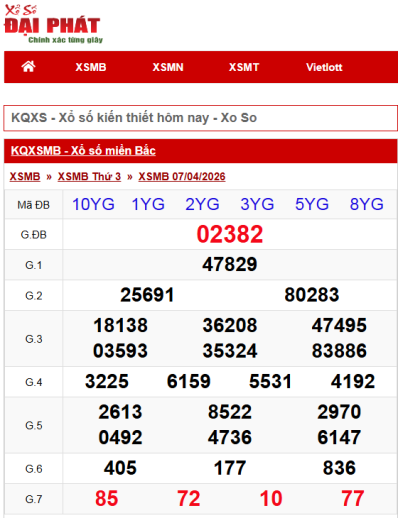
Task: Select fifth prize number 0492
Action: [x=120, y=438]
